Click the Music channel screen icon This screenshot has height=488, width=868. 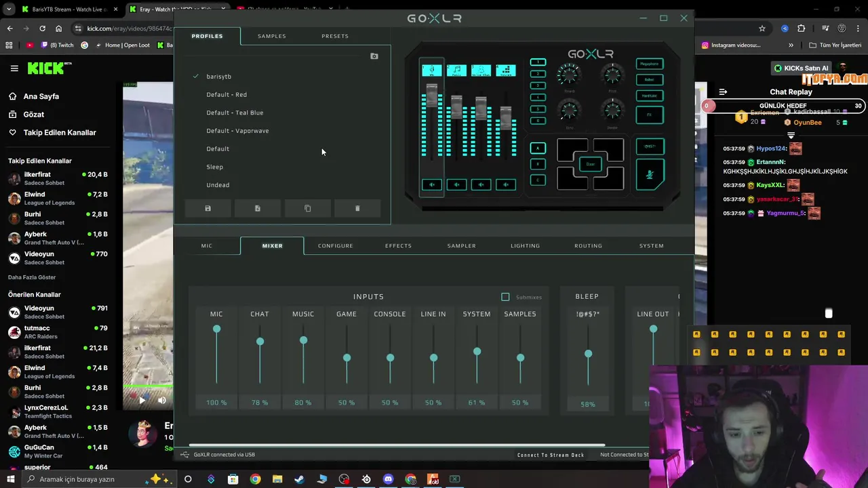tap(456, 70)
